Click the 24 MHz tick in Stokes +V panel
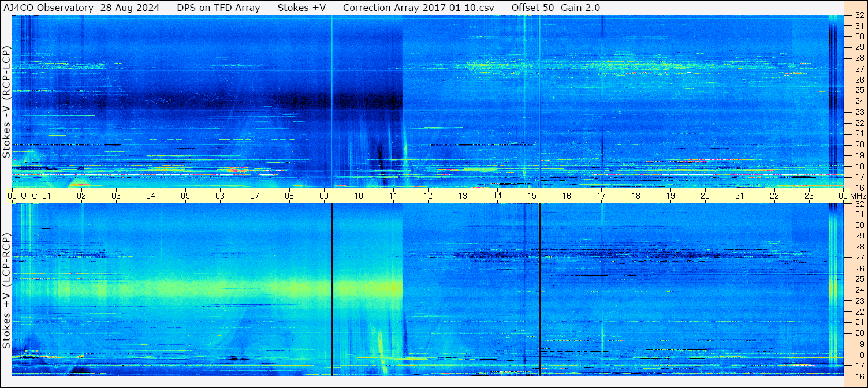 (x=859, y=290)
